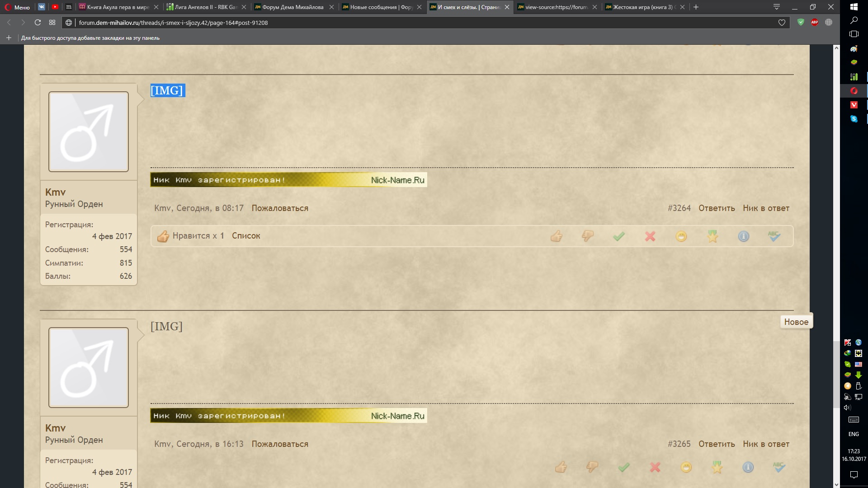Switch to Форум Дема Михайлова tab
Image resolution: width=868 pixels, height=488 pixels.
293,7
